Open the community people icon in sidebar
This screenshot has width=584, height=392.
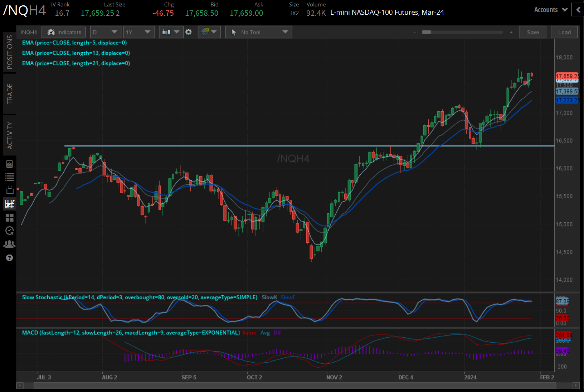(10, 244)
